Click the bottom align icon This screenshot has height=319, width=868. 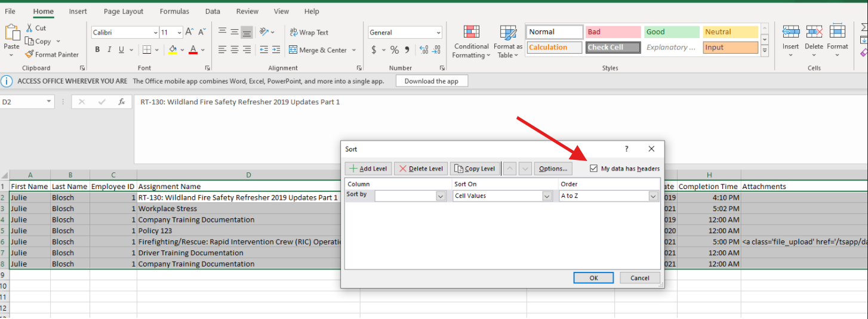tap(247, 32)
